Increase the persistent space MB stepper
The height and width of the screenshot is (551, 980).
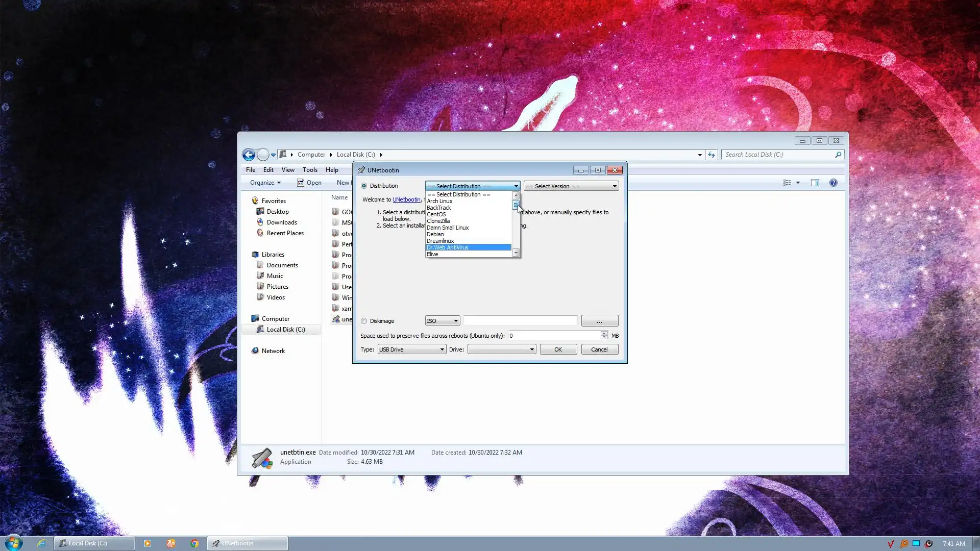[604, 333]
